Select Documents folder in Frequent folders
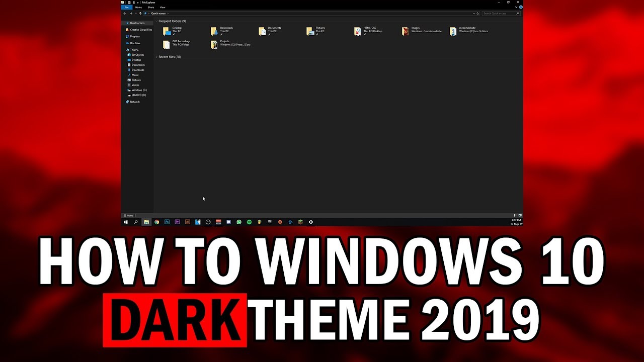This screenshot has height=362, width=644. pyautogui.click(x=270, y=31)
